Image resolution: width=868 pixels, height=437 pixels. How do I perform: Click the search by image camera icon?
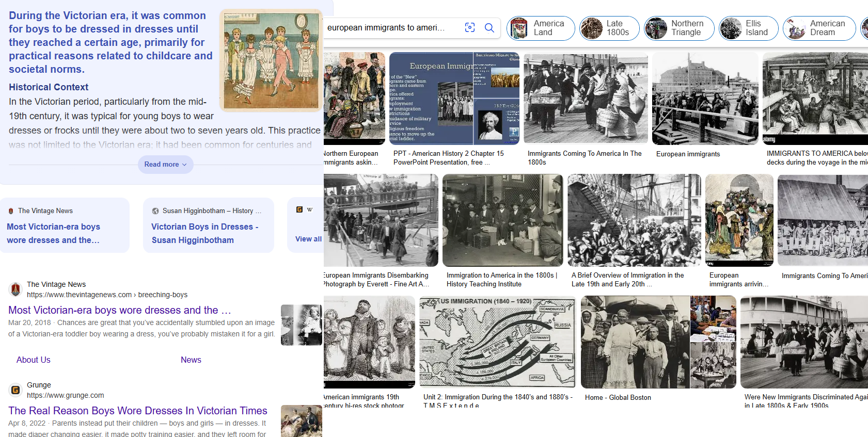470,28
